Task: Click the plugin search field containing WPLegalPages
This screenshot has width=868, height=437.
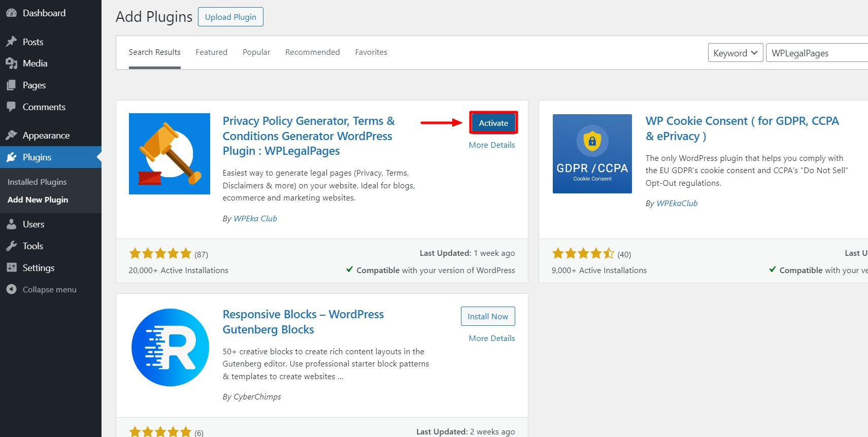Action: [817, 53]
